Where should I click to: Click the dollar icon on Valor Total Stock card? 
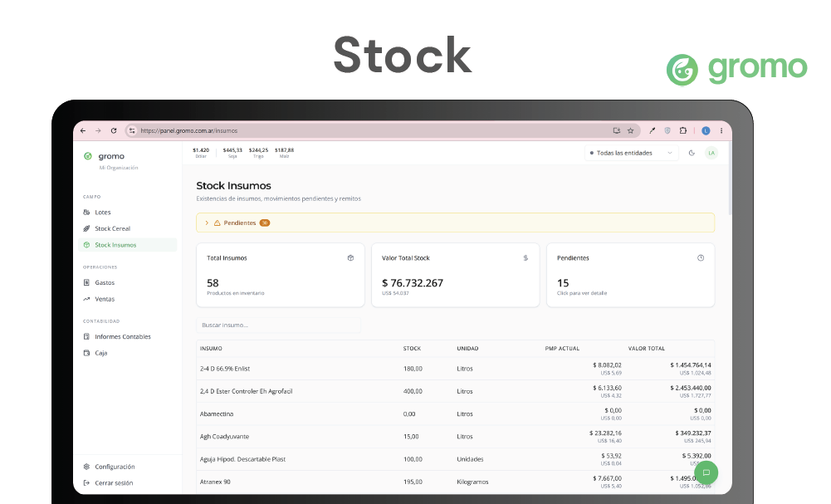click(x=525, y=258)
